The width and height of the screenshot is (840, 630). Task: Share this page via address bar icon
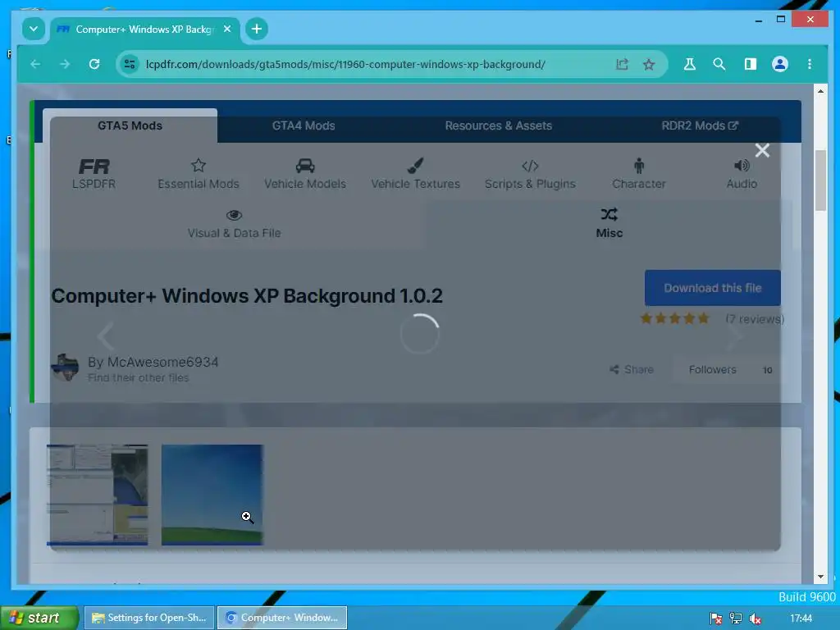tap(622, 64)
